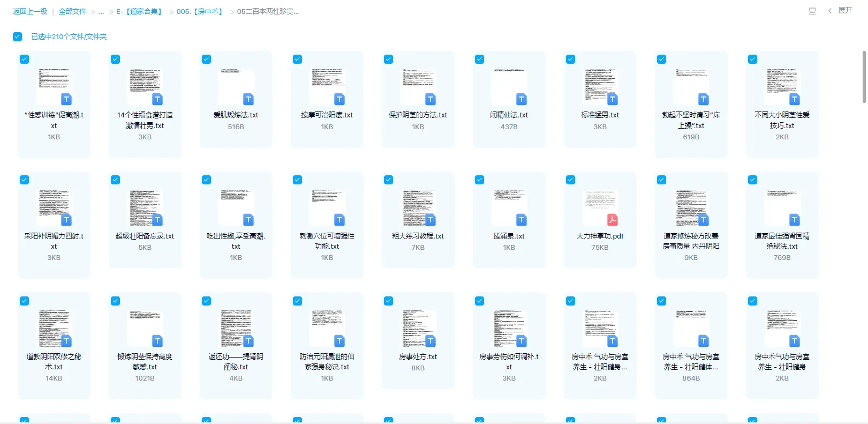Click the file name 超级壮阳备忘录.txt
Screen dimensions: 868x424
145,236
